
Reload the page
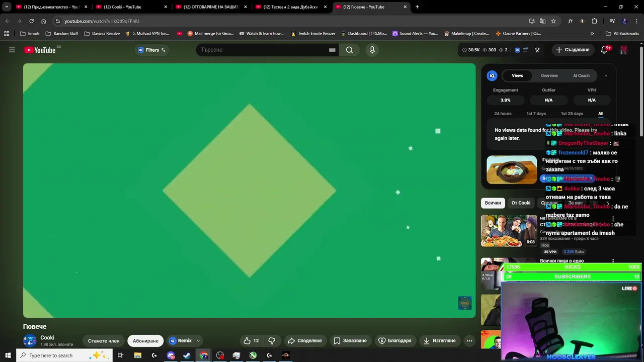coord(31,21)
